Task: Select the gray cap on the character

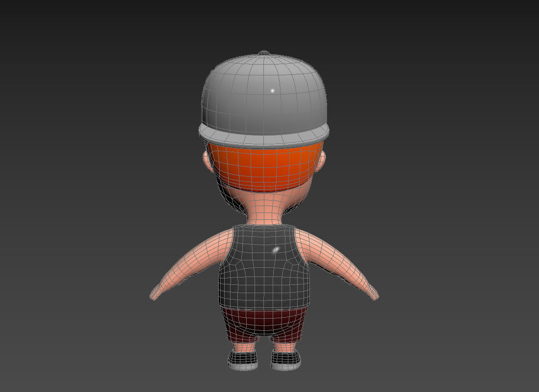Action: click(264, 94)
